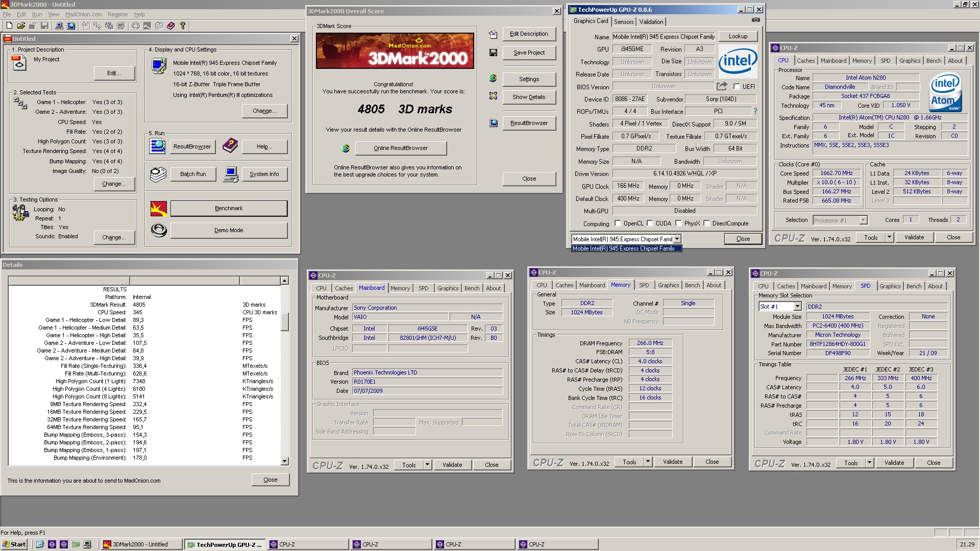The width and height of the screenshot is (980, 551).
Task: Click the Lookup button in GPU-Z
Action: coord(738,36)
